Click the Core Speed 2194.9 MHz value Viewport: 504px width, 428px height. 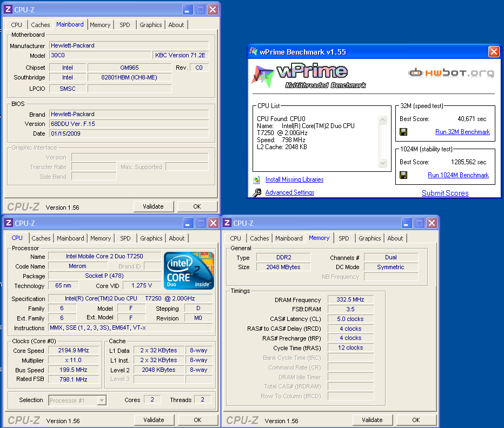(x=74, y=351)
